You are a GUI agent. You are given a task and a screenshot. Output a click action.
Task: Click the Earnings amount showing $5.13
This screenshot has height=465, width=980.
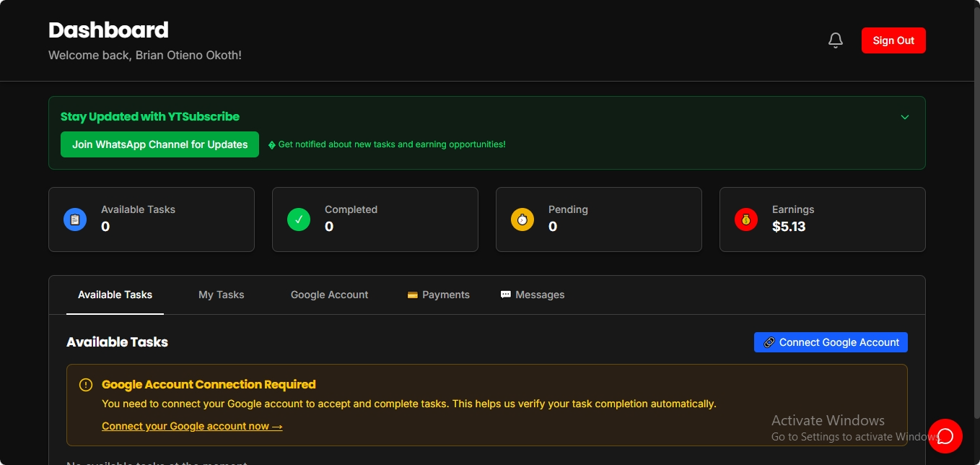[787, 227]
